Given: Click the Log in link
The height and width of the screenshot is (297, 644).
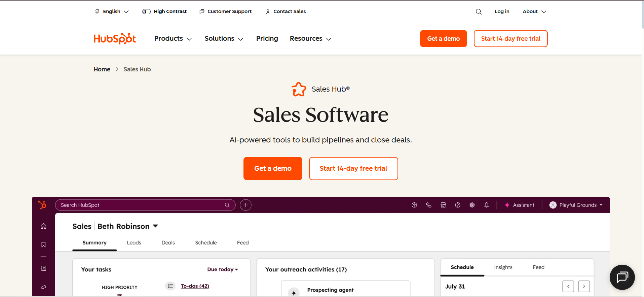Looking at the screenshot, I should (x=502, y=11).
